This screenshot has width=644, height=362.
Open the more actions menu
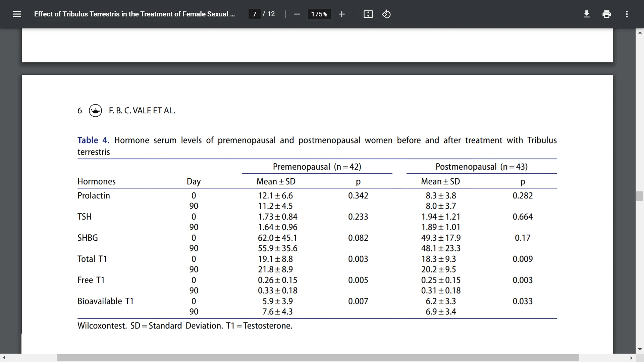pos(627,14)
